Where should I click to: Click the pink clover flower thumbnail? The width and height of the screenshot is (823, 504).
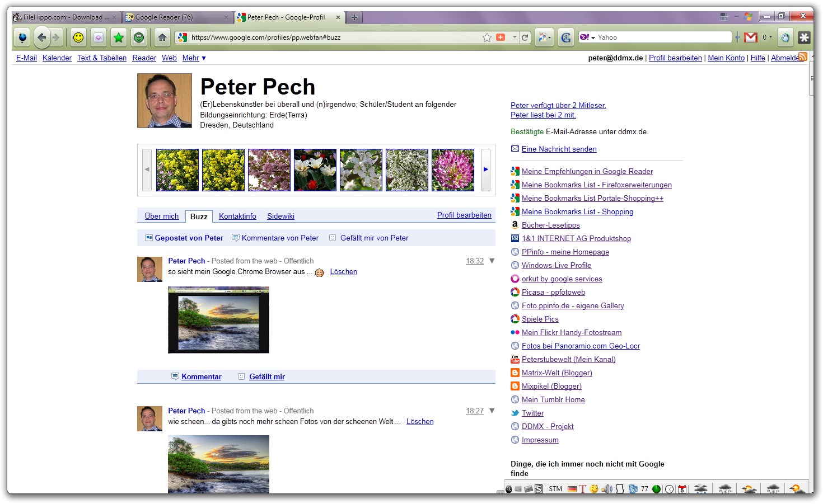click(x=452, y=170)
